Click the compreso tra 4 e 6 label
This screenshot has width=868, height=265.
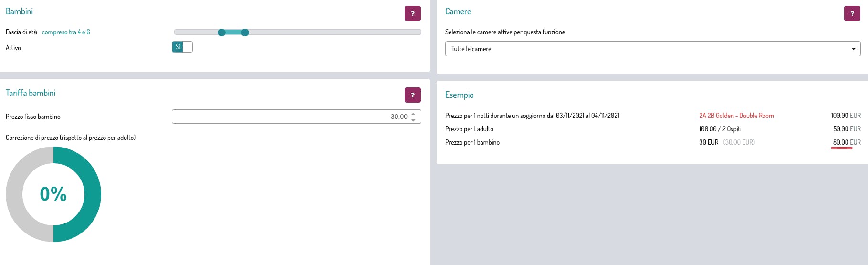click(x=66, y=32)
